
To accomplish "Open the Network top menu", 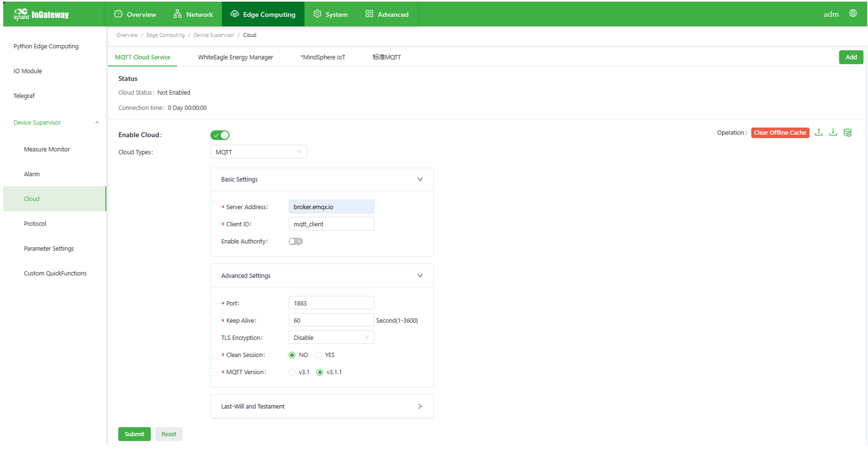I will [193, 14].
